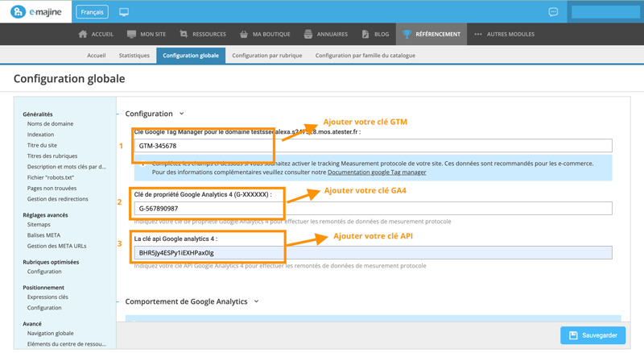644x353 pixels.
Task: Open Noms de domaine settings
Action: (50, 124)
